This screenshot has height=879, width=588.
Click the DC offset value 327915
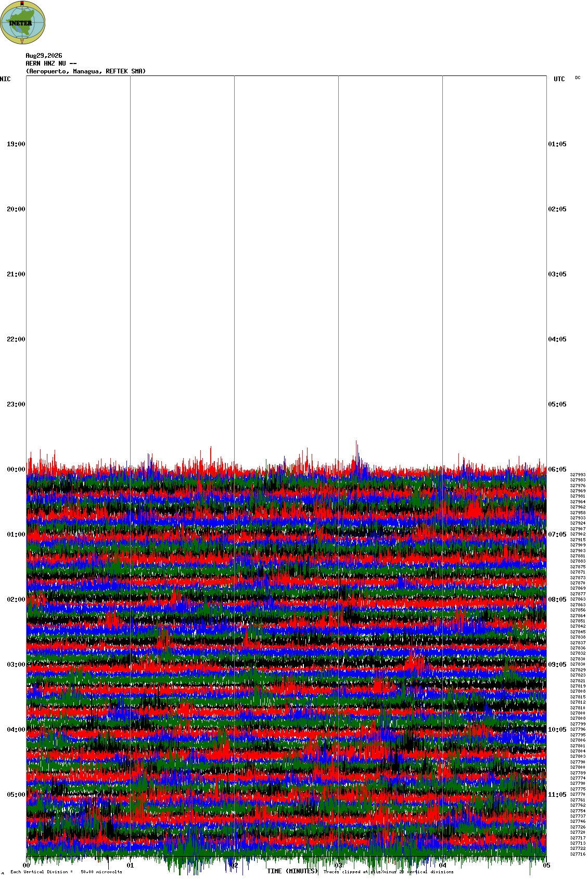[578, 540]
